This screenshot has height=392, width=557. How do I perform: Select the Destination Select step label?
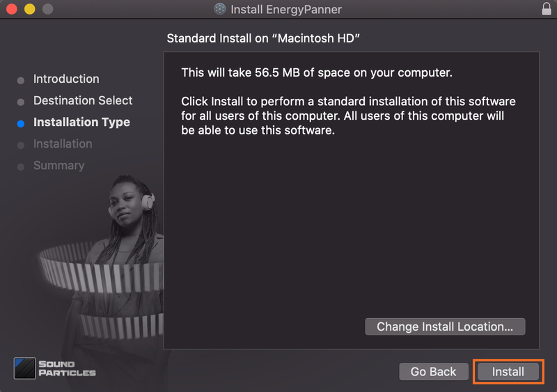(x=83, y=101)
